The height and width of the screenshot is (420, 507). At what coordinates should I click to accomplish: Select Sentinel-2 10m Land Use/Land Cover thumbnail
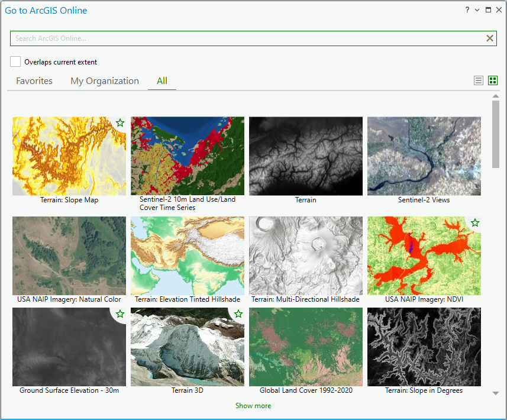188,156
